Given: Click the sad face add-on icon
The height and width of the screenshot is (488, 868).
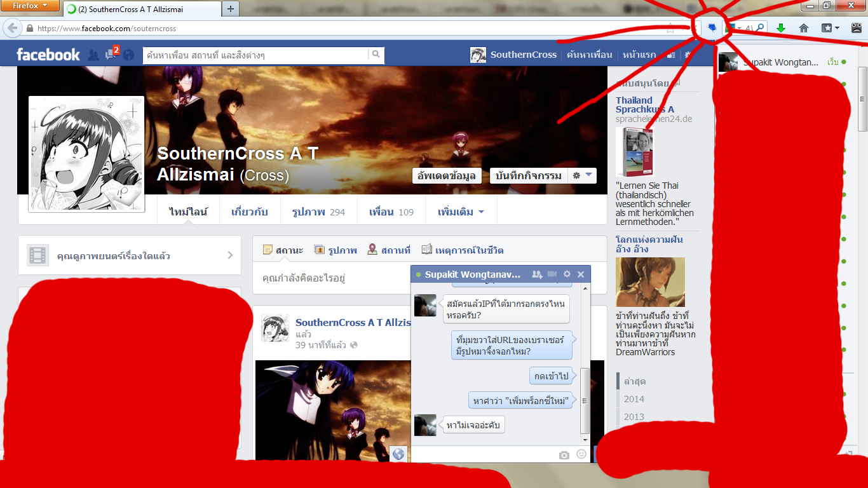Looking at the screenshot, I should [856, 28].
